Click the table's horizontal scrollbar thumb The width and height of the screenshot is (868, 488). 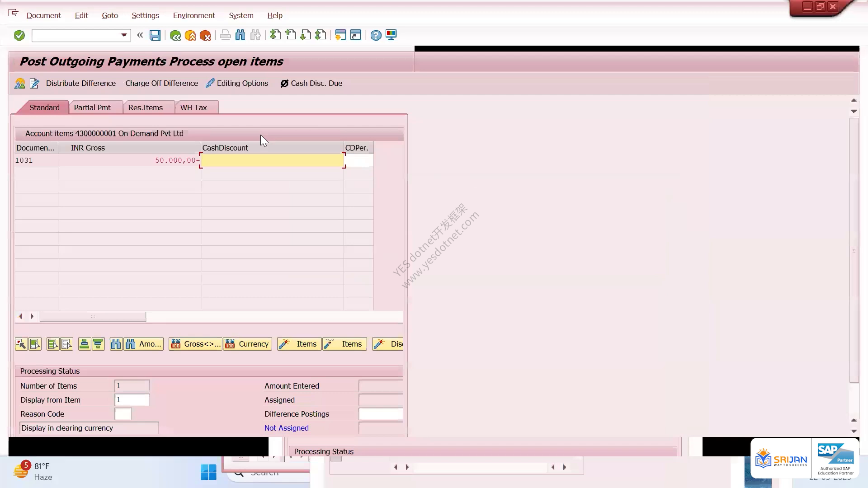tap(93, 317)
